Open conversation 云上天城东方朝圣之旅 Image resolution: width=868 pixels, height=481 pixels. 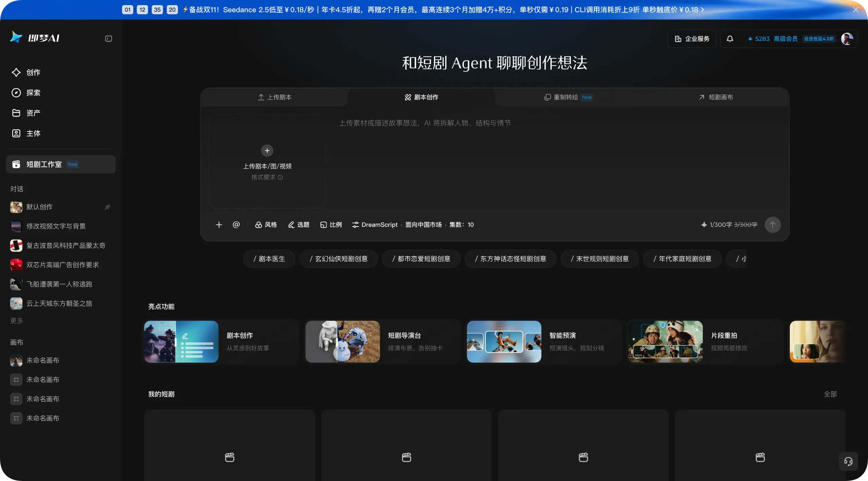61,304
